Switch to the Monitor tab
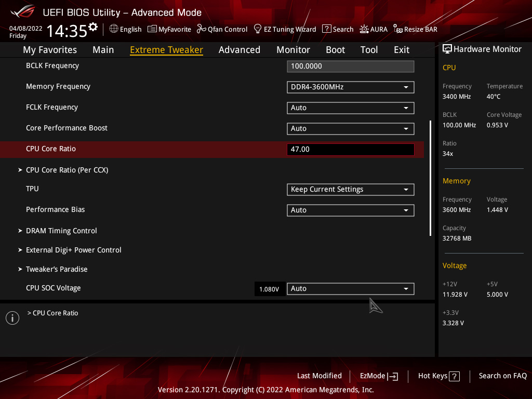This screenshot has height=399, width=532. 293,50
